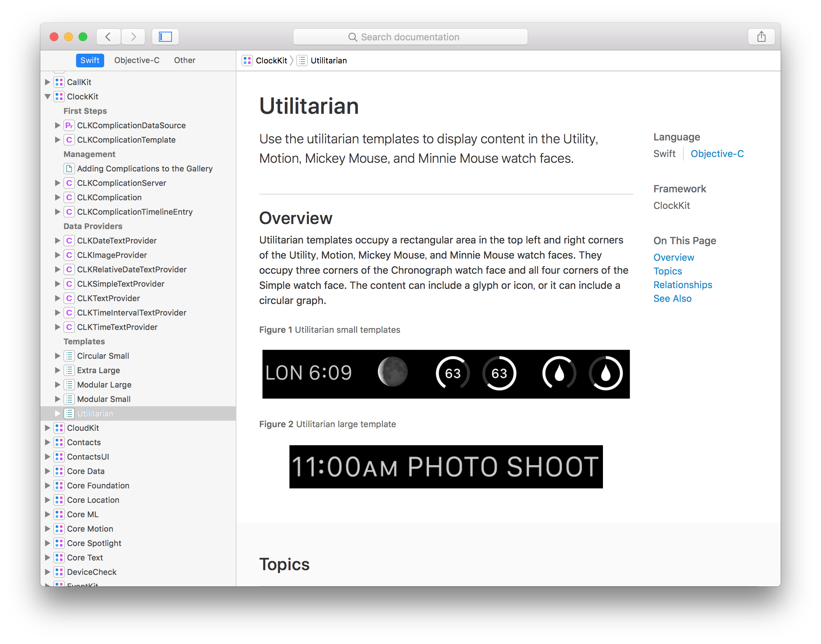Click the protocol icon of CLKComplicationDataSource

69,125
